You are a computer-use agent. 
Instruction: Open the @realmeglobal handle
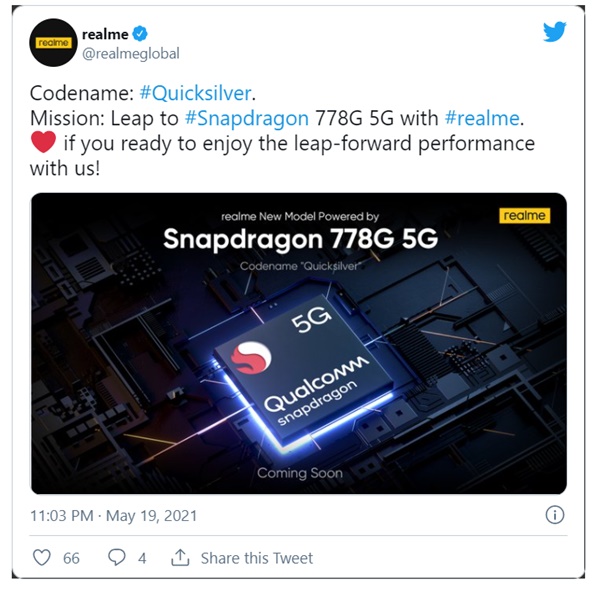click(x=130, y=53)
